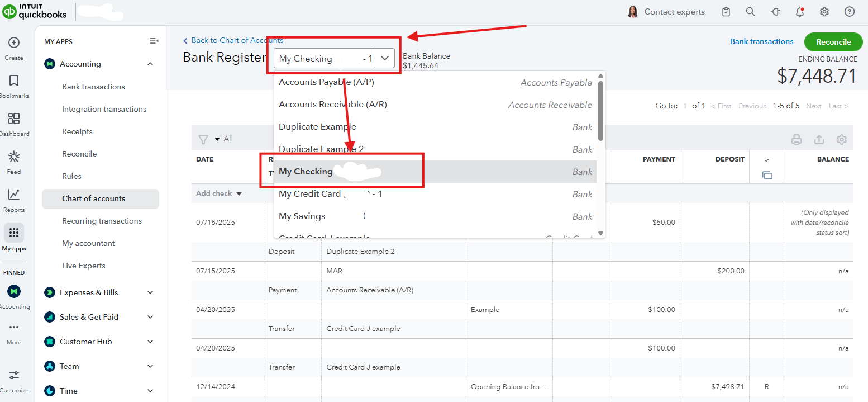Expand the Time section
Image resolution: width=868 pixels, height=402 pixels.
150,391
